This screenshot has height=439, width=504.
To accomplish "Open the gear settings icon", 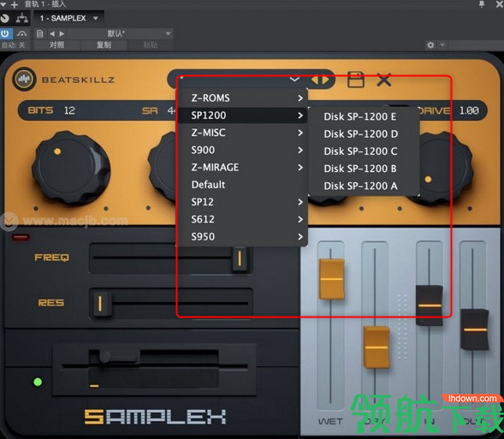I will pos(430,45).
